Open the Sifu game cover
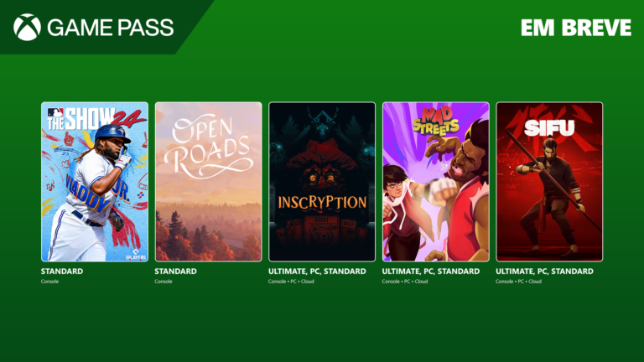644x362 pixels. [549, 182]
